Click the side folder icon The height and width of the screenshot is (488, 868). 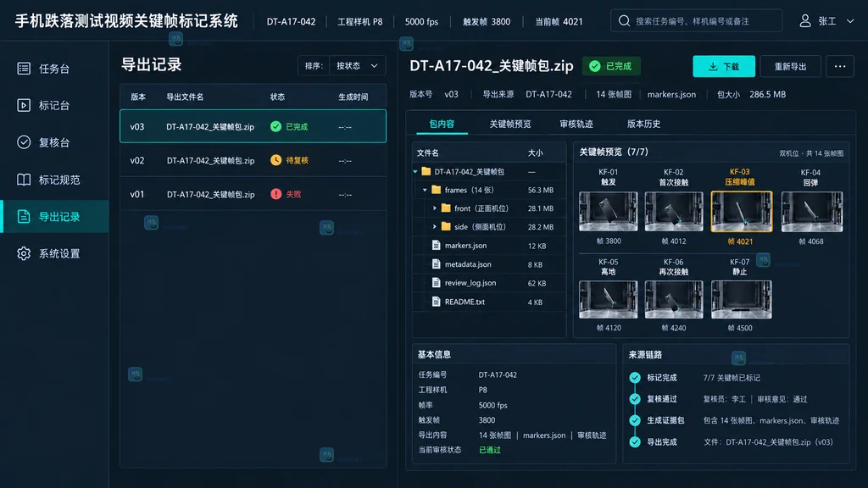click(446, 227)
